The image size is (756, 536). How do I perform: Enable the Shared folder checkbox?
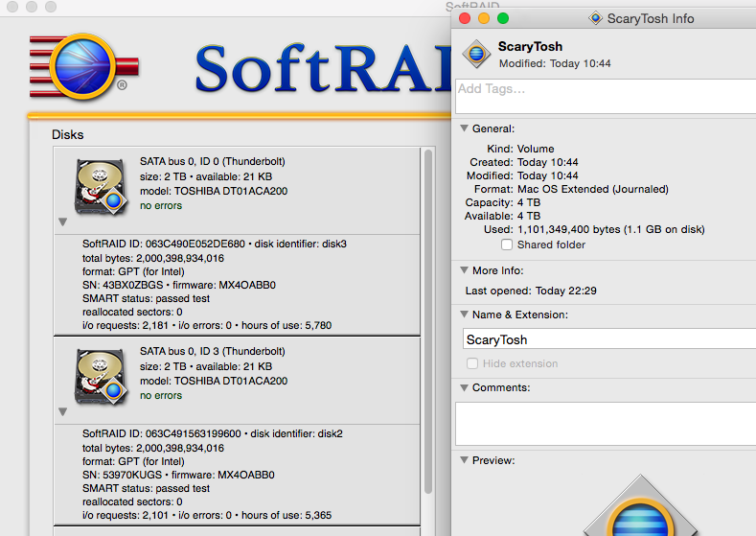click(x=508, y=245)
